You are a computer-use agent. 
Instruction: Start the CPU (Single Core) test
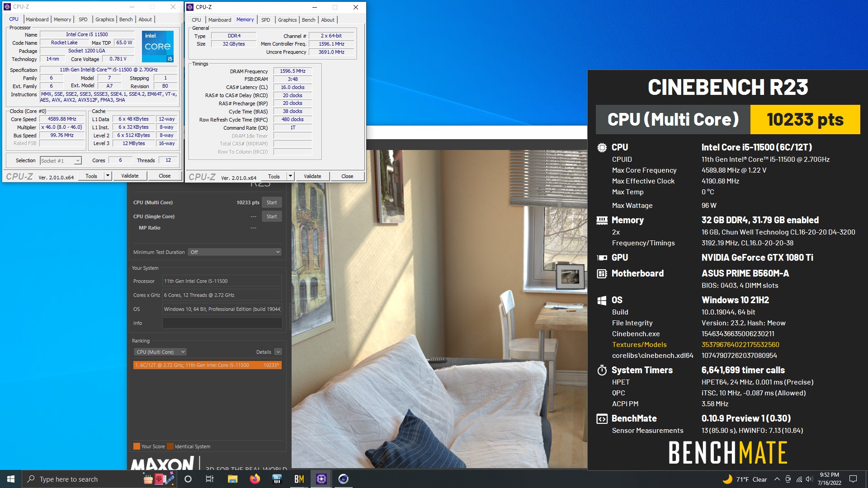click(x=272, y=216)
